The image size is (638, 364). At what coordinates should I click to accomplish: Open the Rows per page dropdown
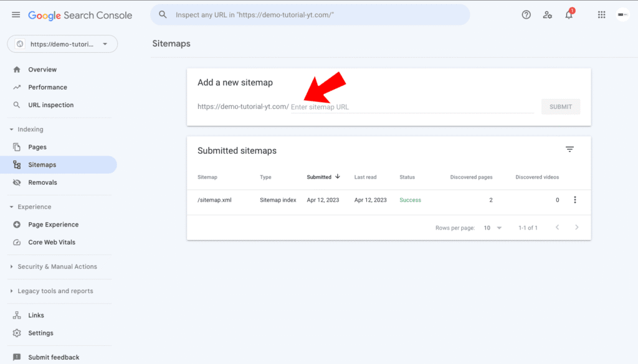[492, 228]
